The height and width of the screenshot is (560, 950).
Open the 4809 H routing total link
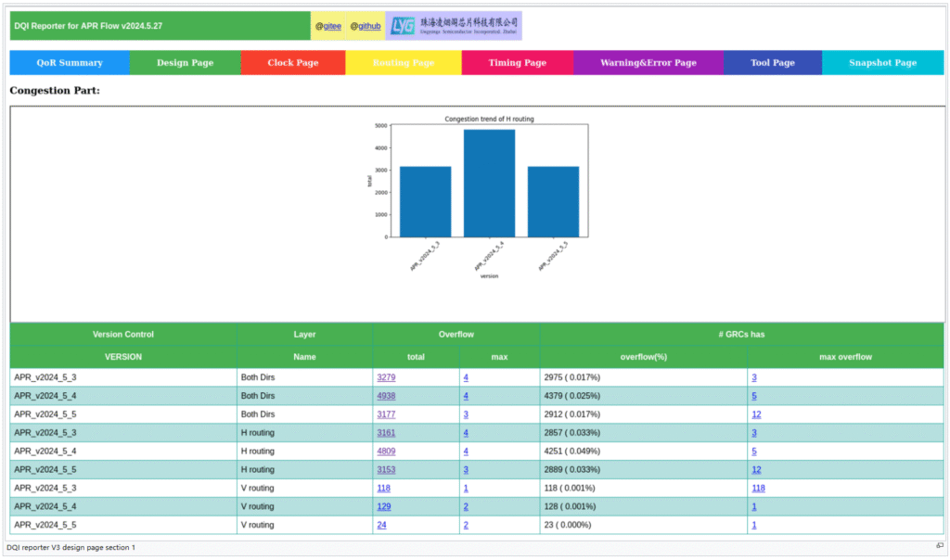coord(386,452)
